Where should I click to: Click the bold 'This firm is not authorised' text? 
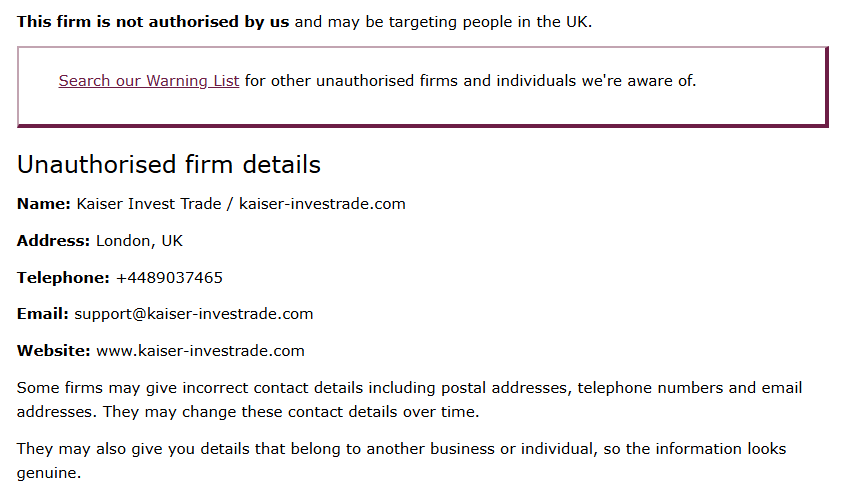[x=153, y=22]
